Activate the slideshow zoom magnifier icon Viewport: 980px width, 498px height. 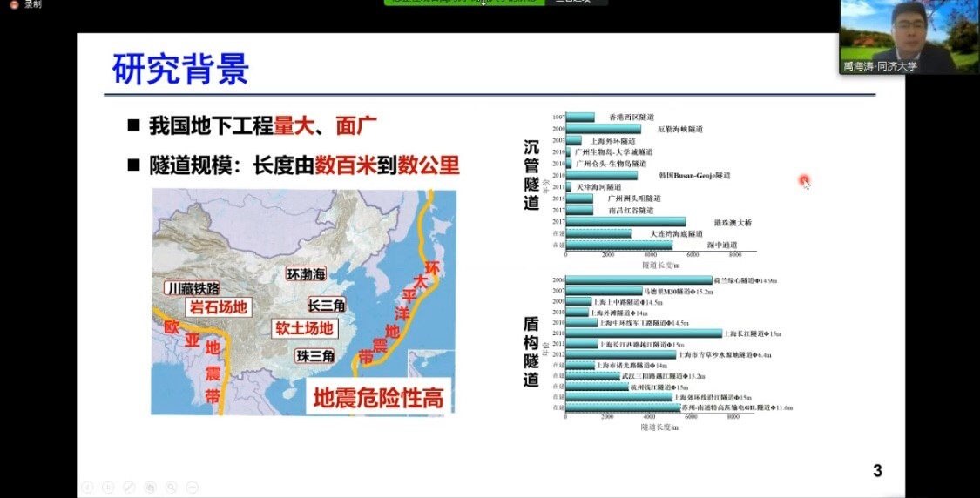[171, 487]
